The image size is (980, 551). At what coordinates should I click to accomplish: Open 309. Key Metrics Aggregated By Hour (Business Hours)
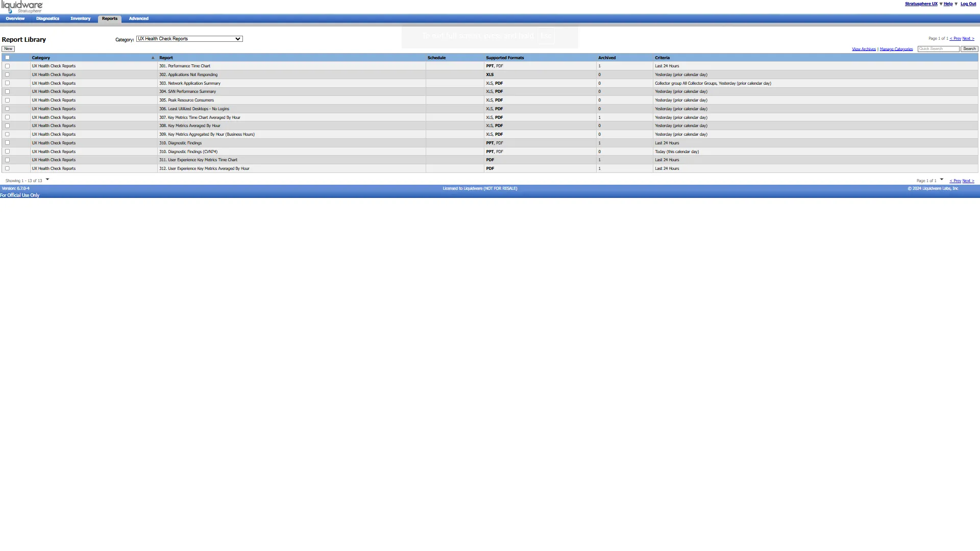pos(207,134)
